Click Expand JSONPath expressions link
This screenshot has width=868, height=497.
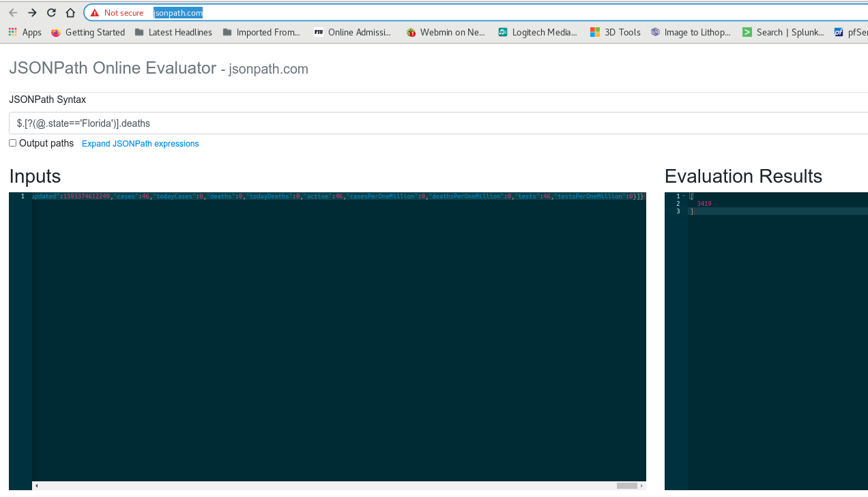[x=140, y=144]
